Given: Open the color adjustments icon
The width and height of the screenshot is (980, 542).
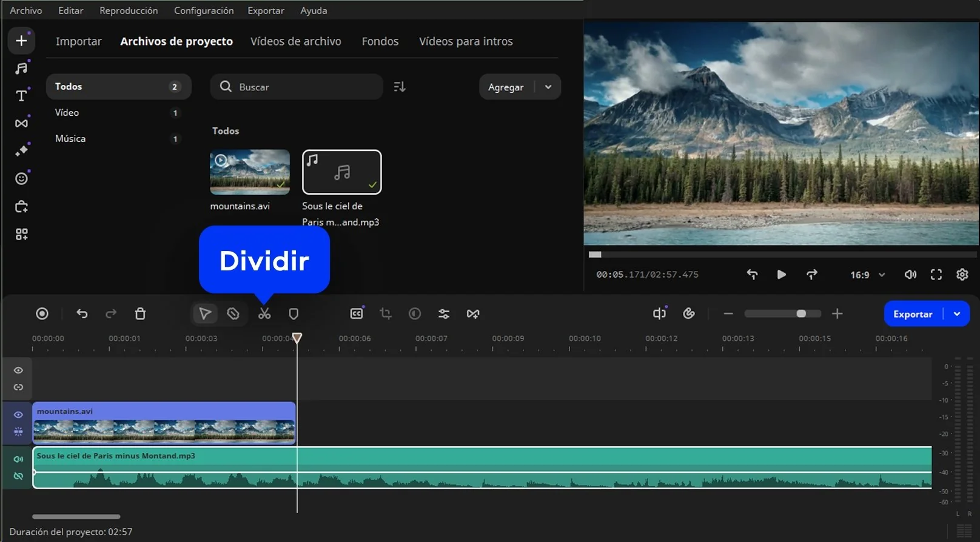Looking at the screenshot, I should [x=415, y=313].
